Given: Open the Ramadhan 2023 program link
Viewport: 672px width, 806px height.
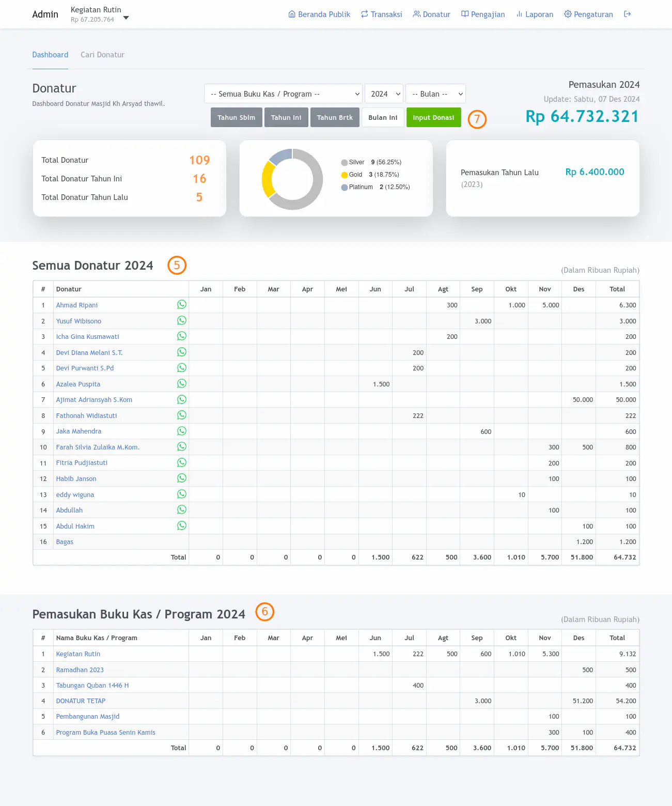Looking at the screenshot, I should click(x=80, y=670).
